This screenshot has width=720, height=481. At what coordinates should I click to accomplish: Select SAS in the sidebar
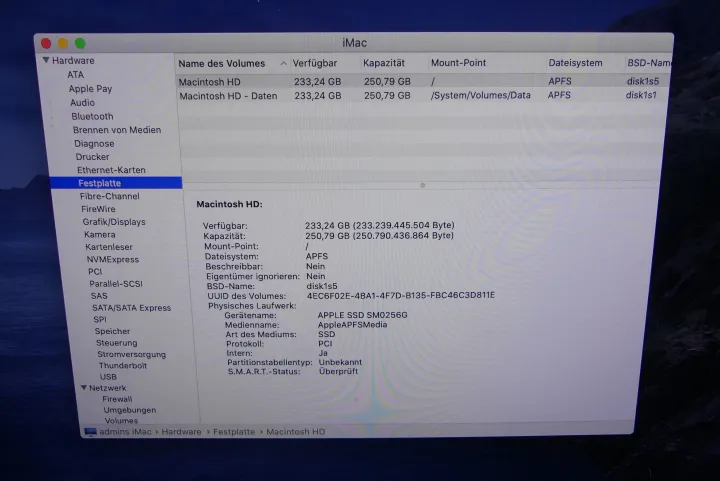[99, 296]
